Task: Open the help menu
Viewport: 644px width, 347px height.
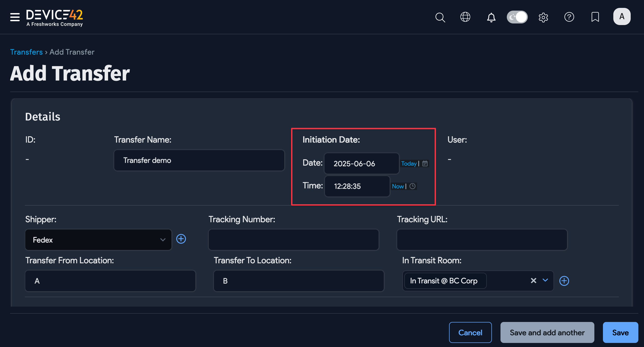Action: 569,17
